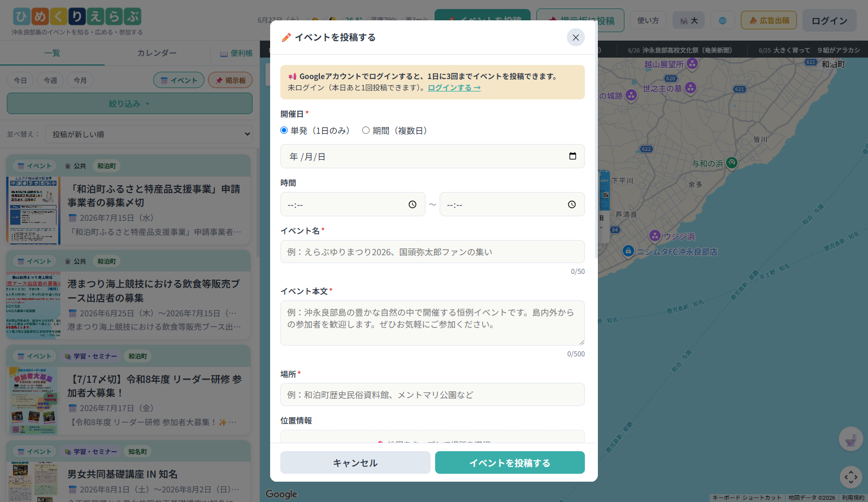868x502 pixels.
Task: Filter events by 今月
Action: 80,80
